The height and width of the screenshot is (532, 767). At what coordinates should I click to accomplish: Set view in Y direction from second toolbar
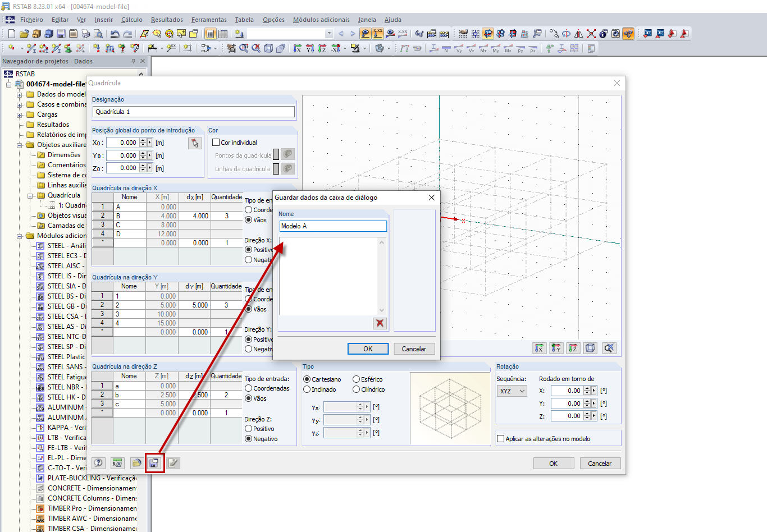point(310,48)
